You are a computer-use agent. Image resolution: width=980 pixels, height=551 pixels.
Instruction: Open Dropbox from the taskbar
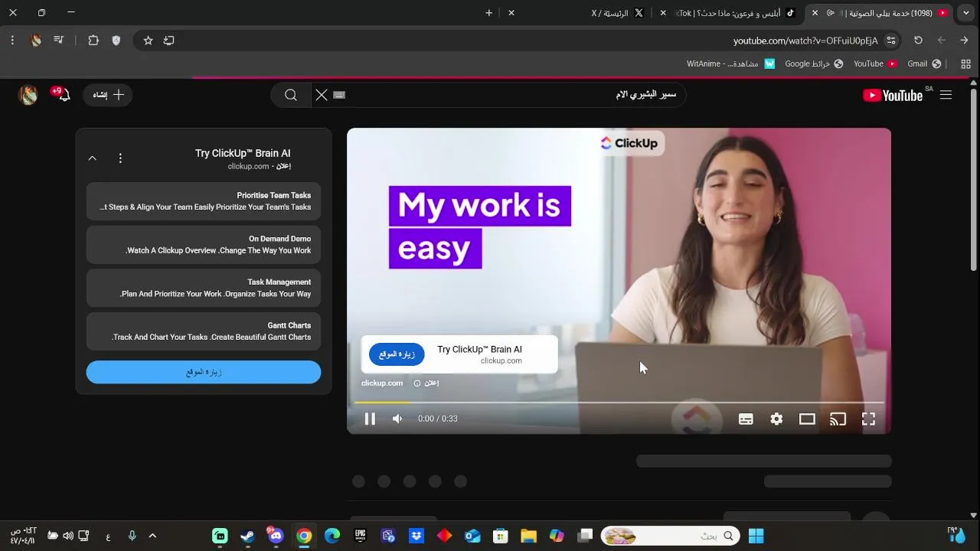click(416, 536)
